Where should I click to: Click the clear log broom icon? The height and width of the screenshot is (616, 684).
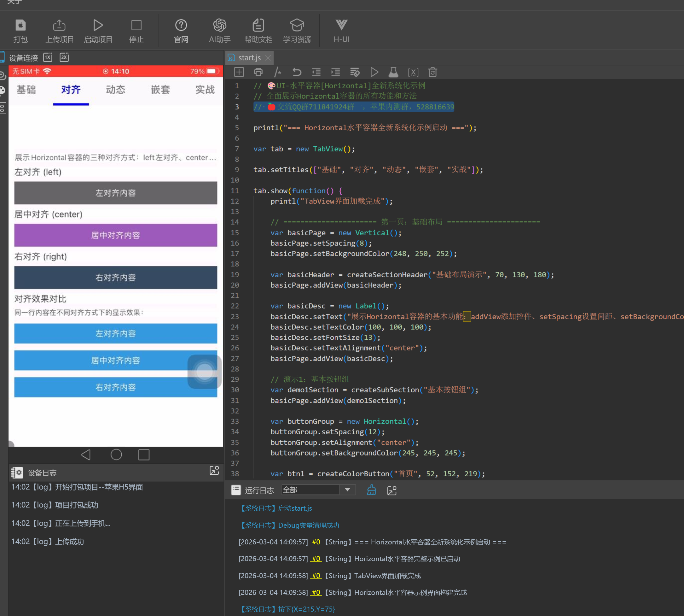click(x=371, y=490)
